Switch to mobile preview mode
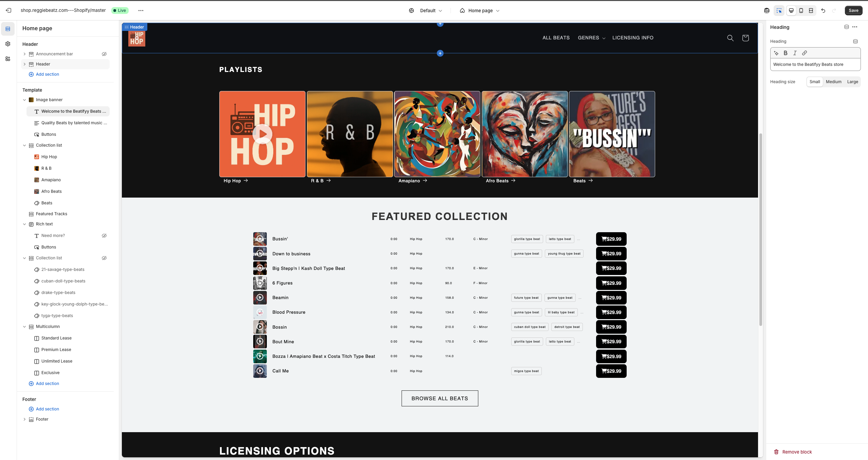Image resolution: width=868 pixels, height=460 pixels. coord(801,11)
